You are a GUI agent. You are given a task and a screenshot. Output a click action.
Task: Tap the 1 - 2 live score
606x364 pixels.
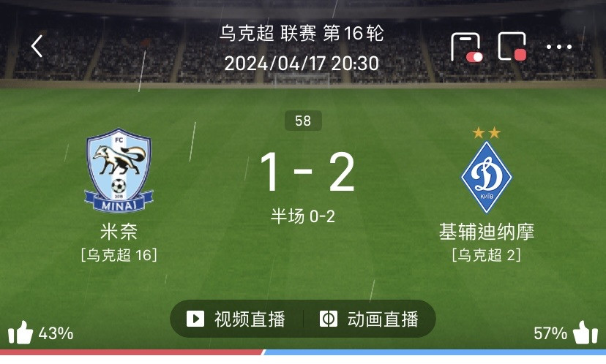307,171
